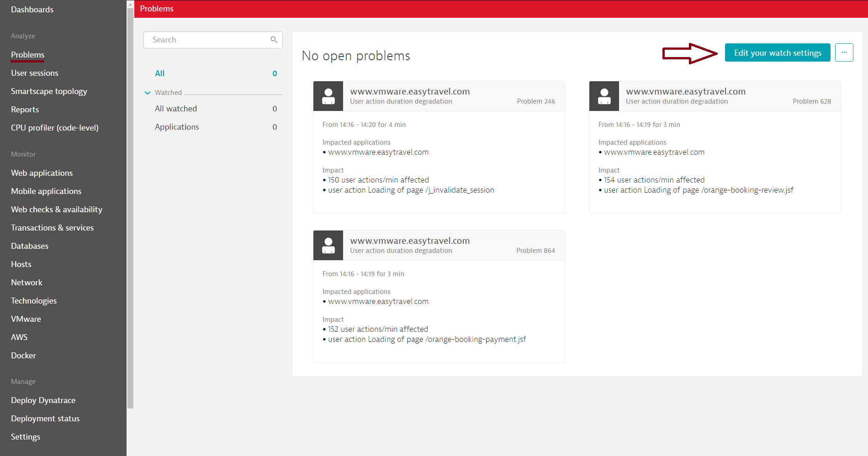Open the Hosts view
868x456 pixels.
pyautogui.click(x=21, y=264)
